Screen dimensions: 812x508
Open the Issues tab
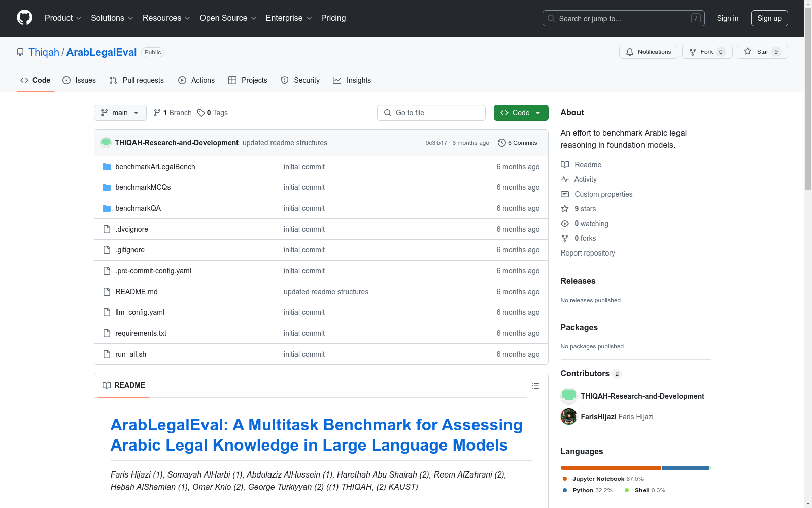click(79, 80)
